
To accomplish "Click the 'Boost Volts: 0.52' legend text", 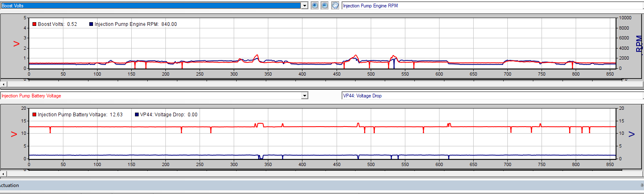I will point(58,24).
